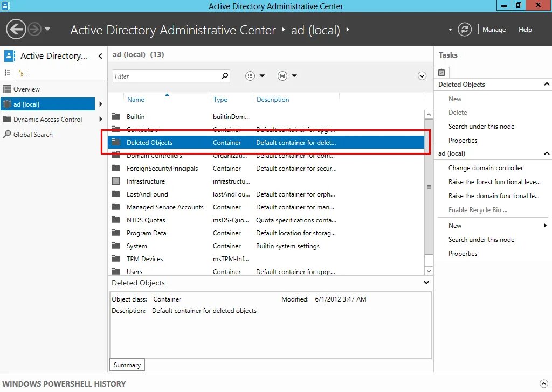Collapse the Deleted Objects preview pane
The image size is (552, 392).
[x=426, y=283]
